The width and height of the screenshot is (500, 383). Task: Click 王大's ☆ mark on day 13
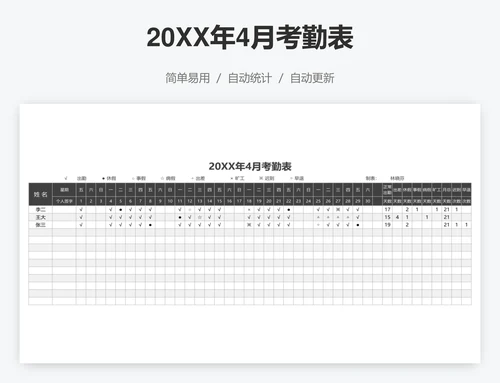200,217
